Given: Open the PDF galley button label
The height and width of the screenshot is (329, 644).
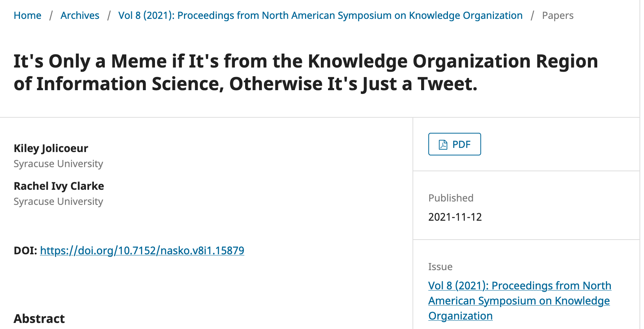Looking at the screenshot, I should tap(461, 145).
